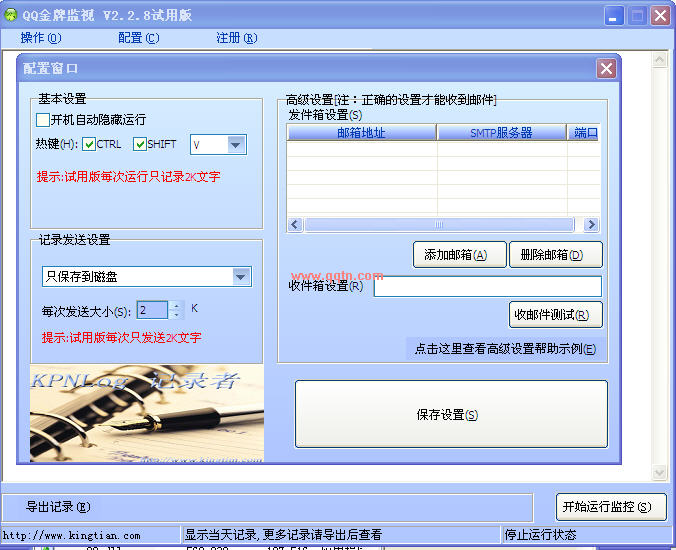This screenshot has width=676, height=550.
Task: Toggle the CTRL hotkey checkbox
Action: click(89, 144)
